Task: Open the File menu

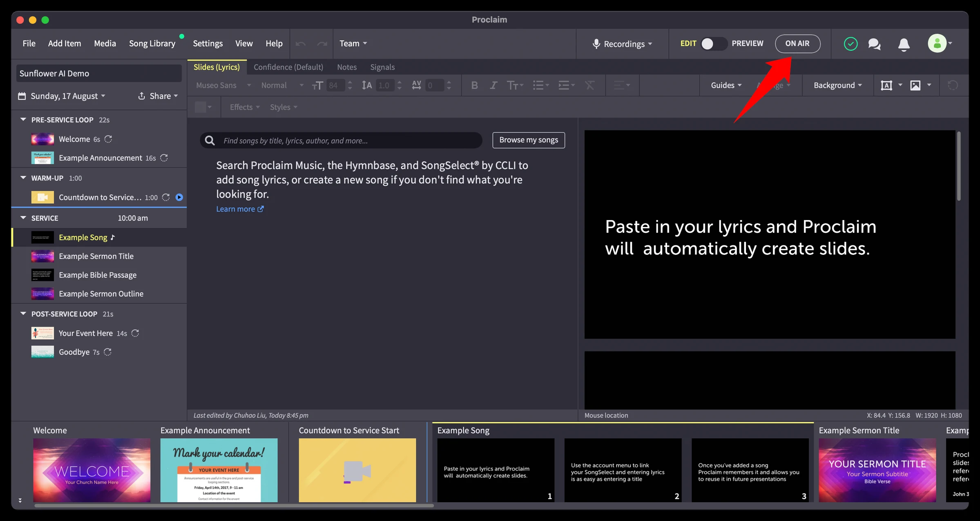Action: click(29, 44)
